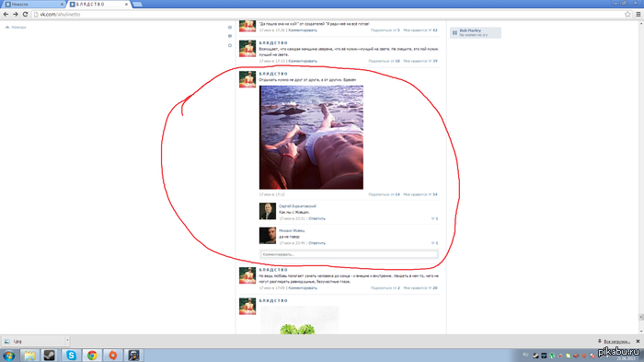Open the Windows Start menu
644x362 pixels.
(x=9, y=356)
